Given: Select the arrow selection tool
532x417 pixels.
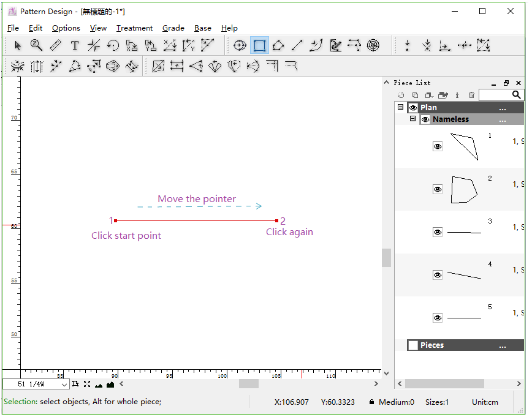Looking at the screenshot, I should (x=18, y=45).
